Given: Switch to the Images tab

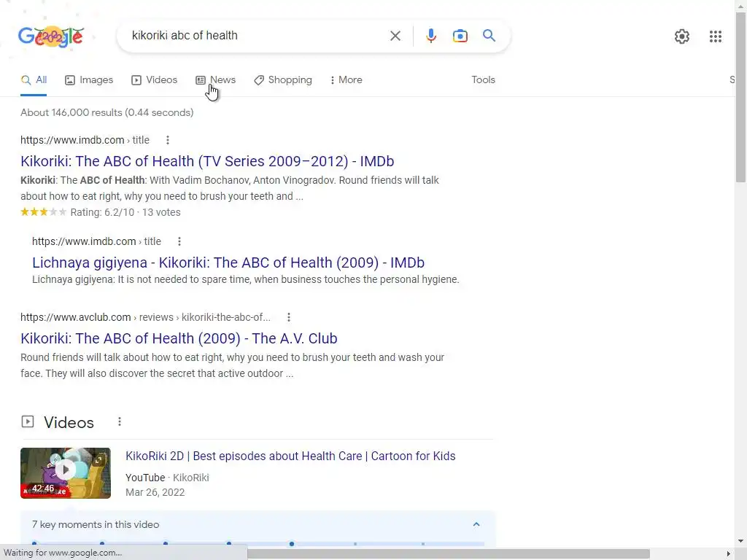Looking at the screenshot, I should [x=89, y=80].
